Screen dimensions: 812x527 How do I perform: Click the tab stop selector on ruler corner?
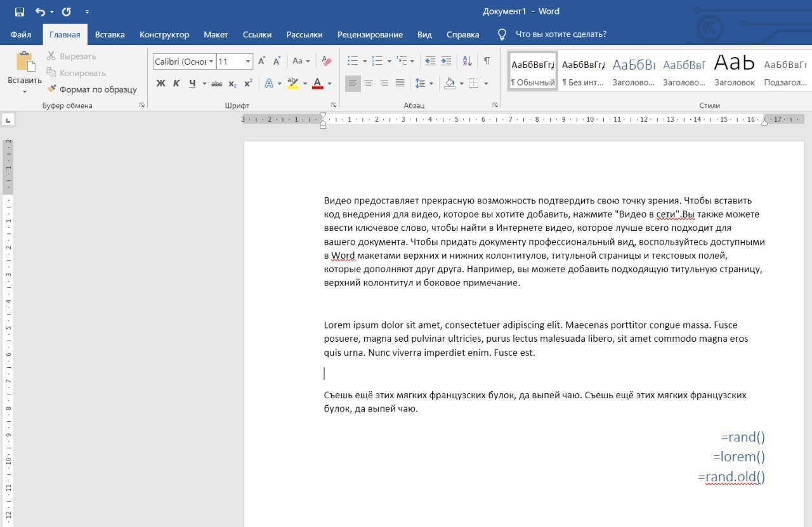pos(8,120)
